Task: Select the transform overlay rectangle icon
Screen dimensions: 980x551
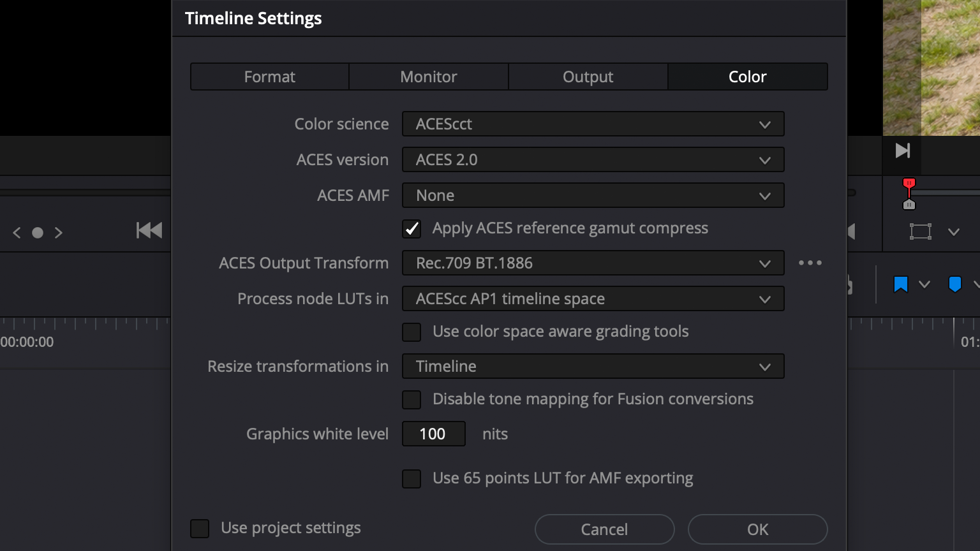Action: [920, 231]
